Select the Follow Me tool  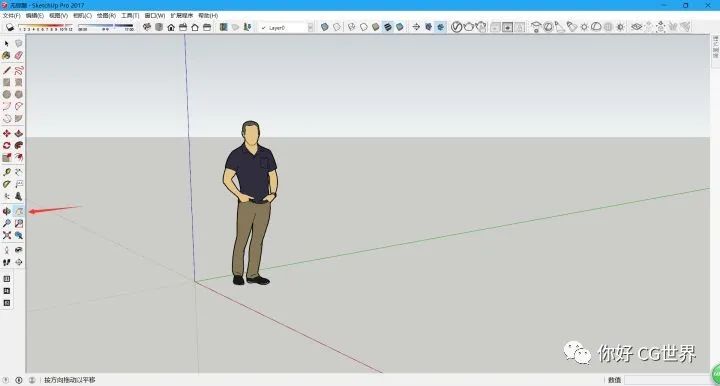[18, 145]
